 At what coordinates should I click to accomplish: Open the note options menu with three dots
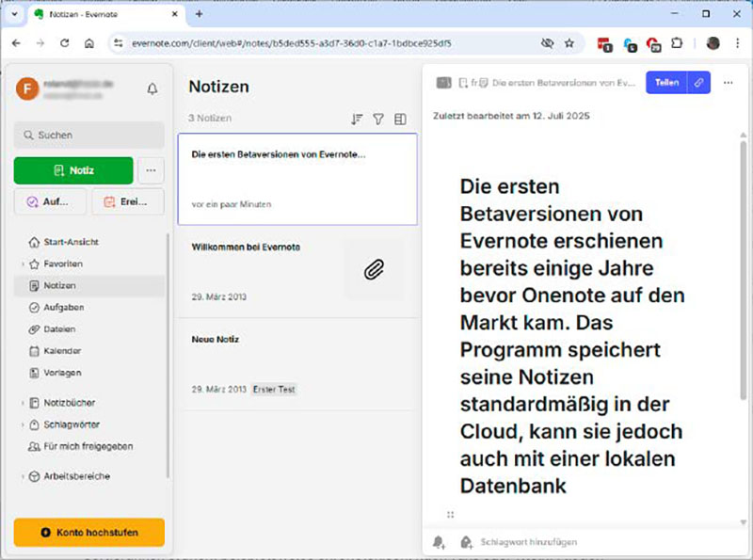coord(729,83)
